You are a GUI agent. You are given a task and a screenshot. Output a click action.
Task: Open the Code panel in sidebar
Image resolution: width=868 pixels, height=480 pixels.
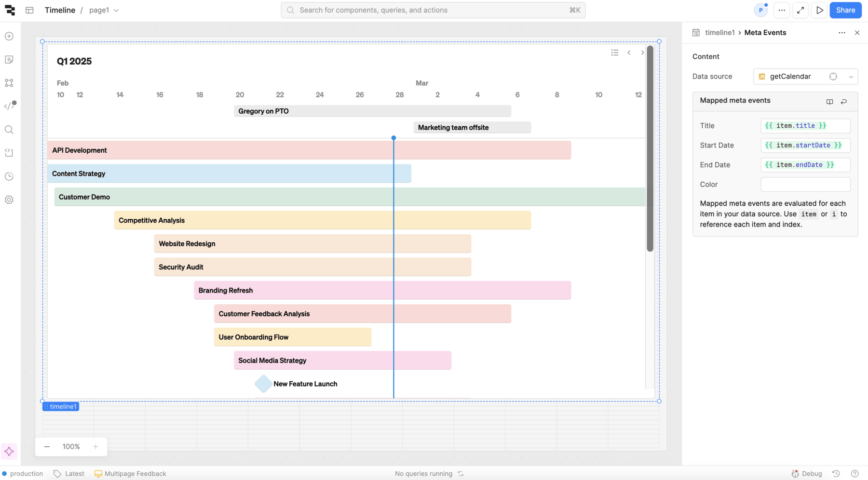pyautogui.click(x=10, y=106)
